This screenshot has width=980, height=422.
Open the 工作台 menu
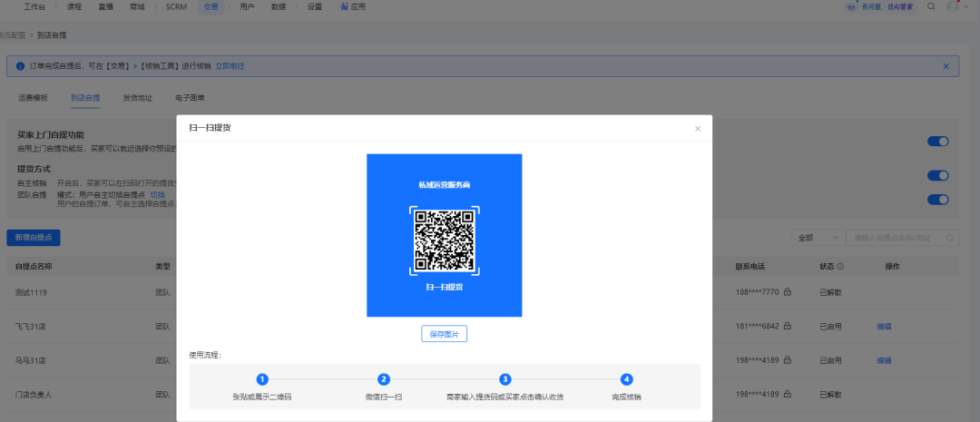pos(35,7)
